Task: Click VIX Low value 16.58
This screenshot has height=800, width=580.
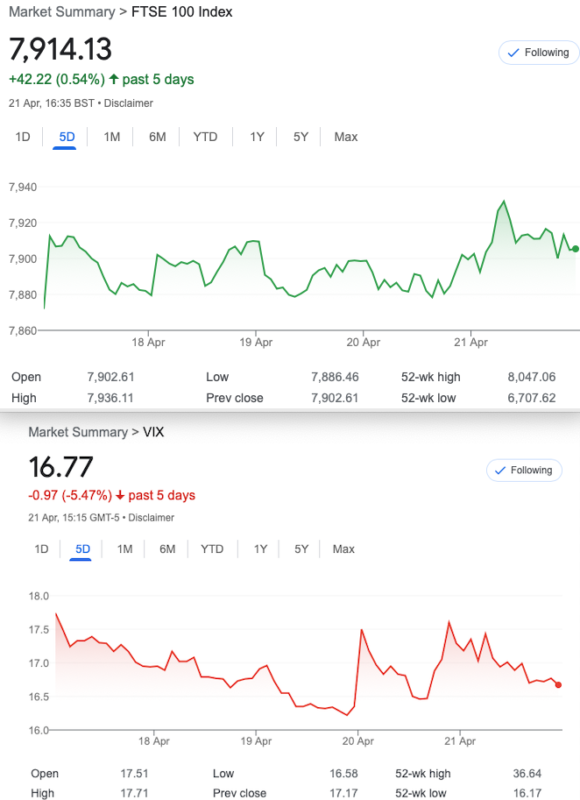Action: (x=343, y=773)
